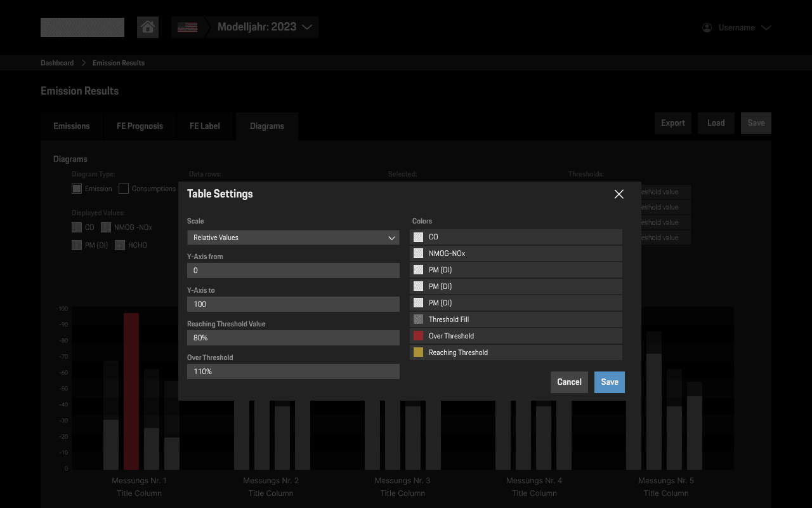Click the Reaching Threshold yellow swatch
Screen dimensions: 812x508
click(x=418, y=352)
